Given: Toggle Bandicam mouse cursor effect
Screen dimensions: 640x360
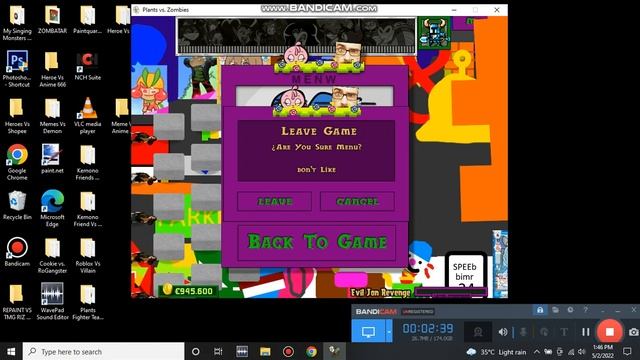Looking at the screenshot, I should (x=544, y=332).
